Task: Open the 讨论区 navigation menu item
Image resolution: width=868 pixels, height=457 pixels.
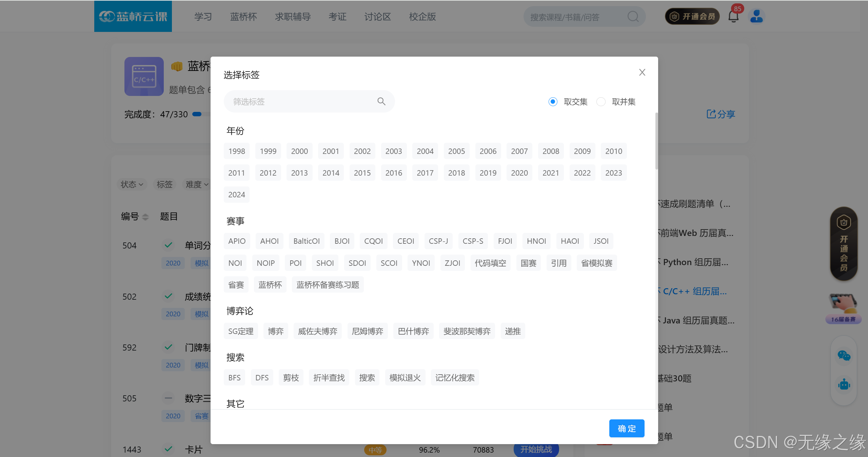Action: (x=377, y=17)
